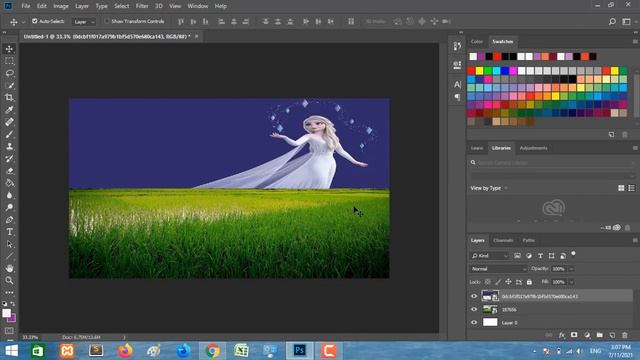Viewport: 640px width, 360px height.
Task: Filter layers by type layers (T icon)
Action: click(540, 256)
